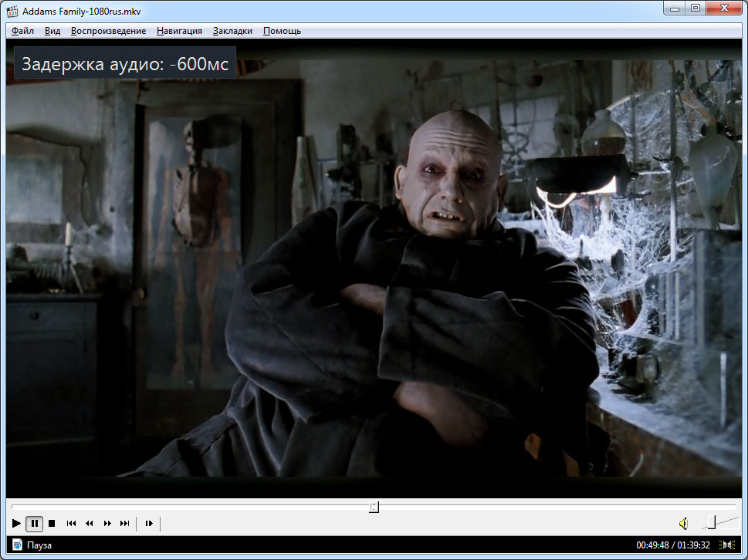This screenshot has width=748, height=560.
Task: Open the Закладки menu
Action: pos(232,31)
